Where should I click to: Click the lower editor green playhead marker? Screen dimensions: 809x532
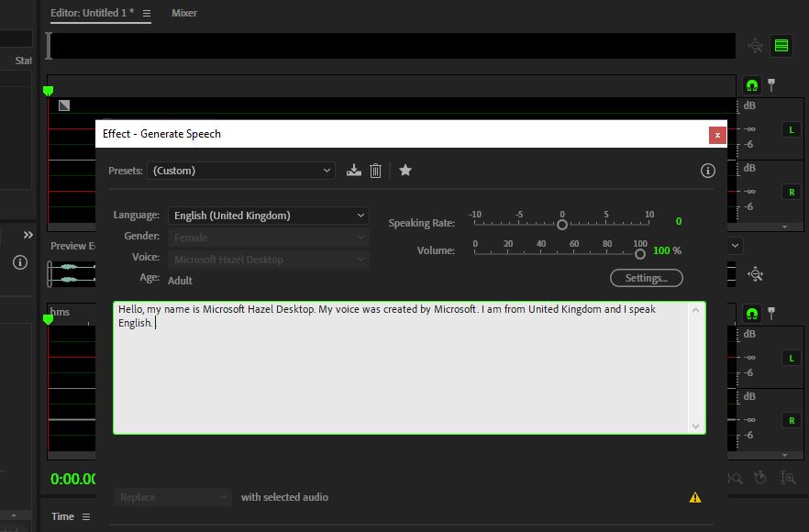coord(48,320)
